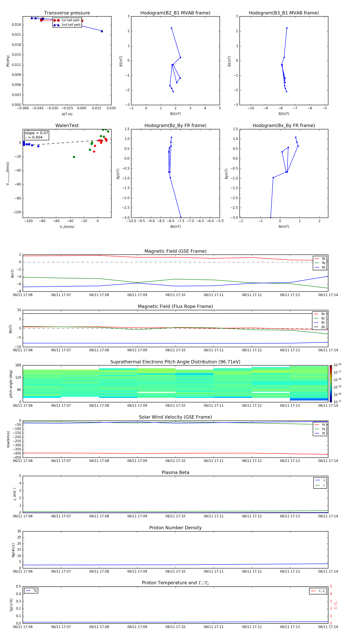Select the "B3(nT)" x-axis label
Screen dimensions: 351x644
tap(284, 114)
